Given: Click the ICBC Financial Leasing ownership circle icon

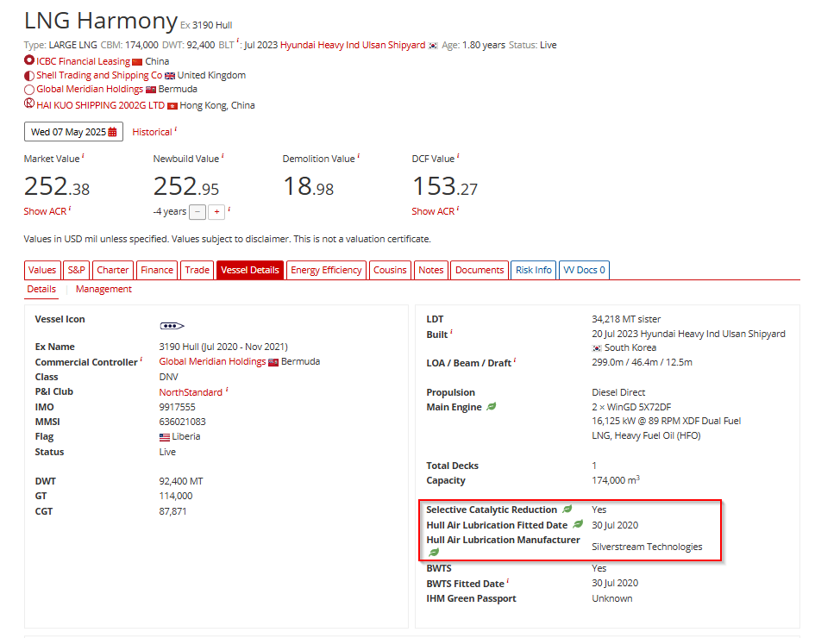Looking at the screenshot, I should [29, 61].
